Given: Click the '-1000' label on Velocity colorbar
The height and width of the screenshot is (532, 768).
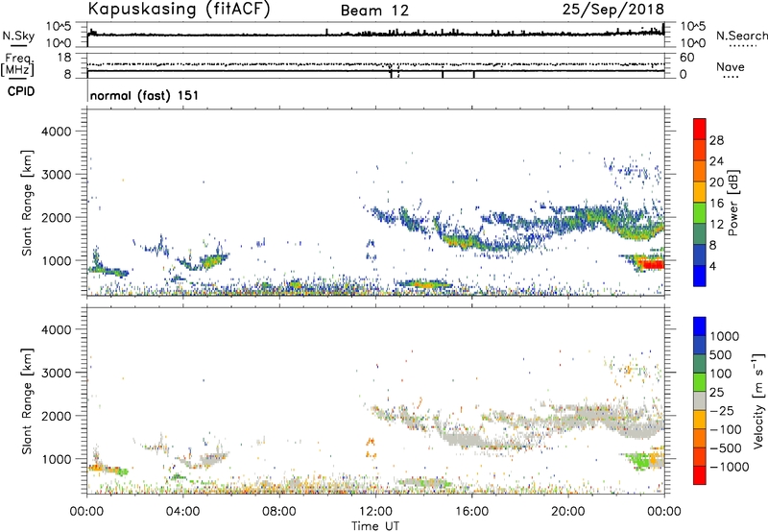Looking at the screenshot, I should [x=730, y=467].
